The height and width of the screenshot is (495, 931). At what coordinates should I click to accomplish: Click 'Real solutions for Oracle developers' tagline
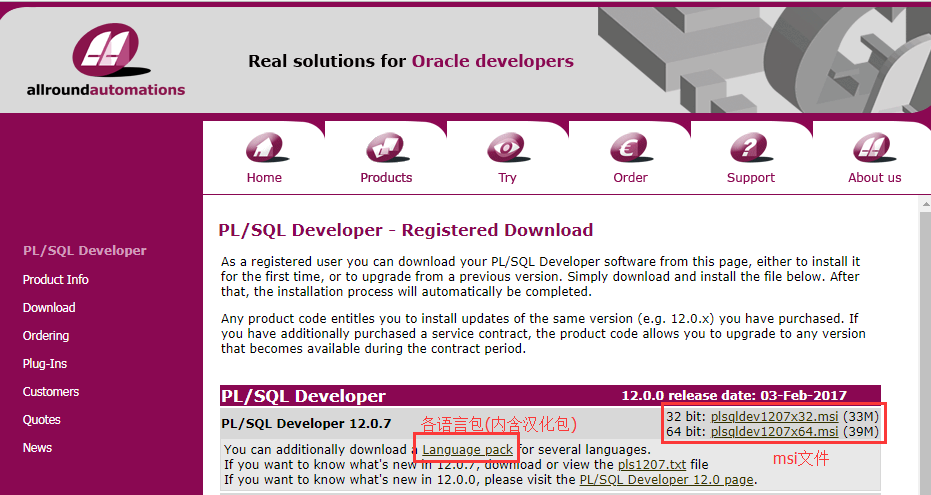click(x=411, y=61)
